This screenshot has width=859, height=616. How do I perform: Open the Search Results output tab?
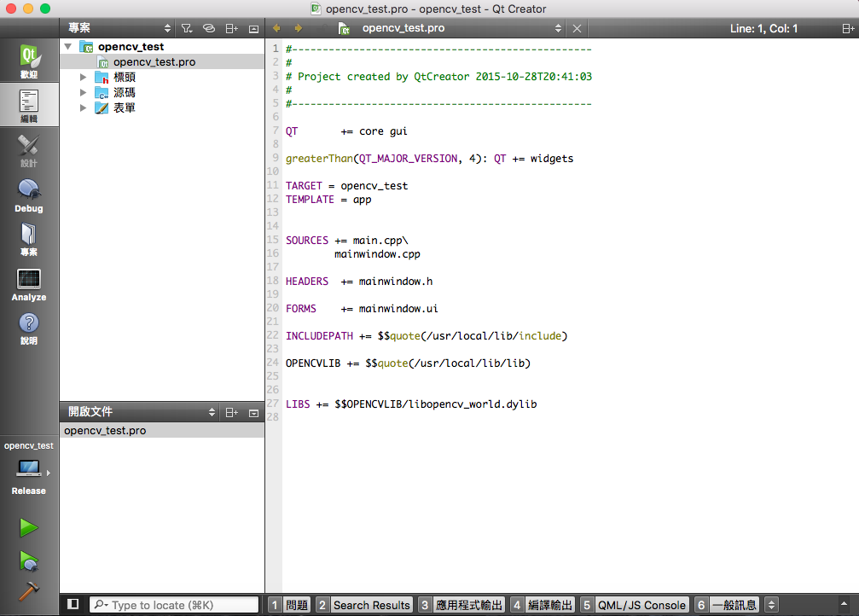(364, 605)
